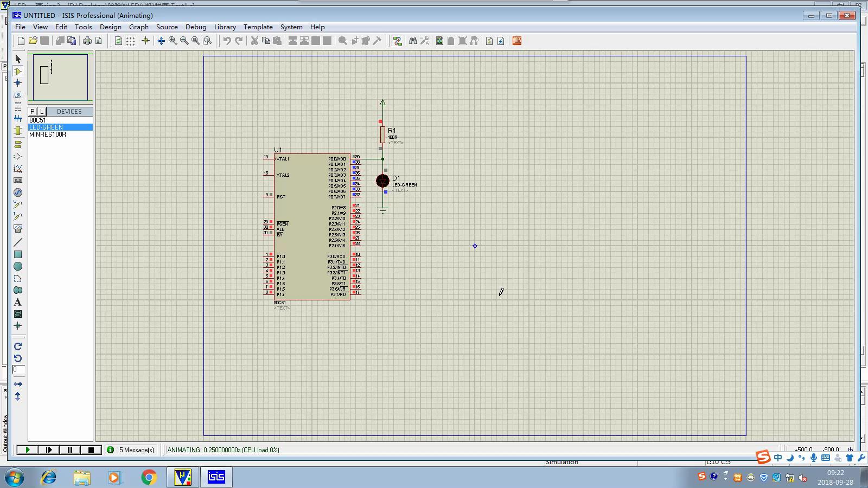Open the Design menu

(111, 27)
